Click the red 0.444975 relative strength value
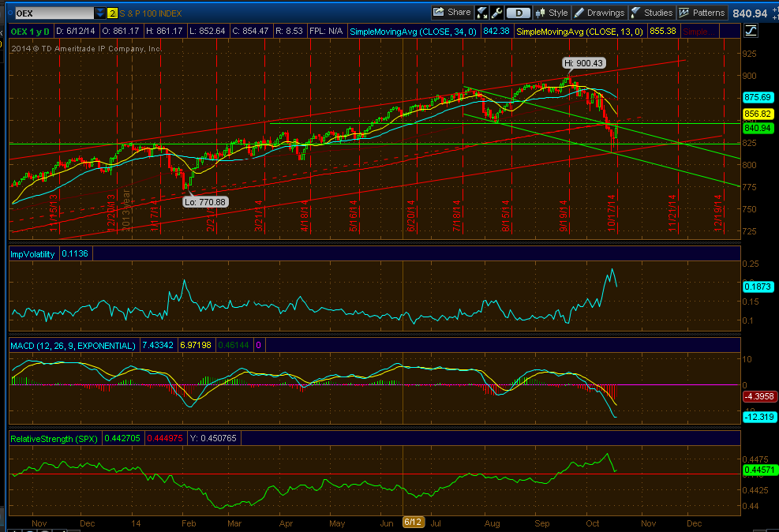 click(x=165, y=438)
